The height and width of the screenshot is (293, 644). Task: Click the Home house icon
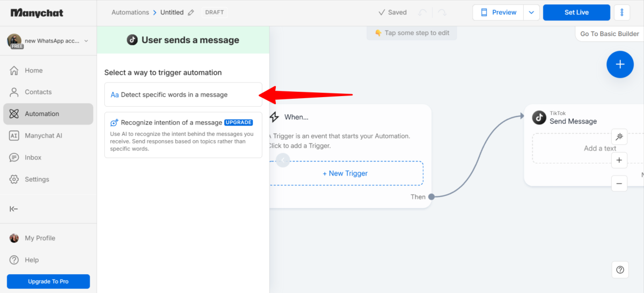pyautogui.click(x=14, y=70)
